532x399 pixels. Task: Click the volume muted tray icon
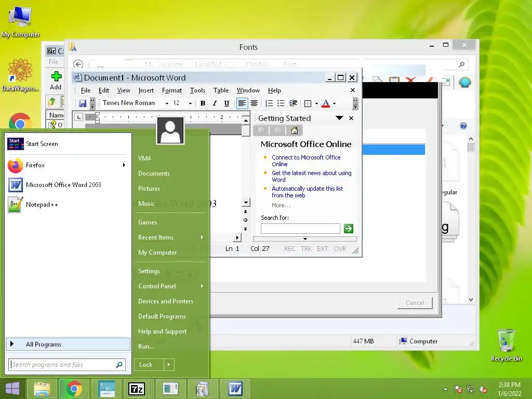coord(483,389)
